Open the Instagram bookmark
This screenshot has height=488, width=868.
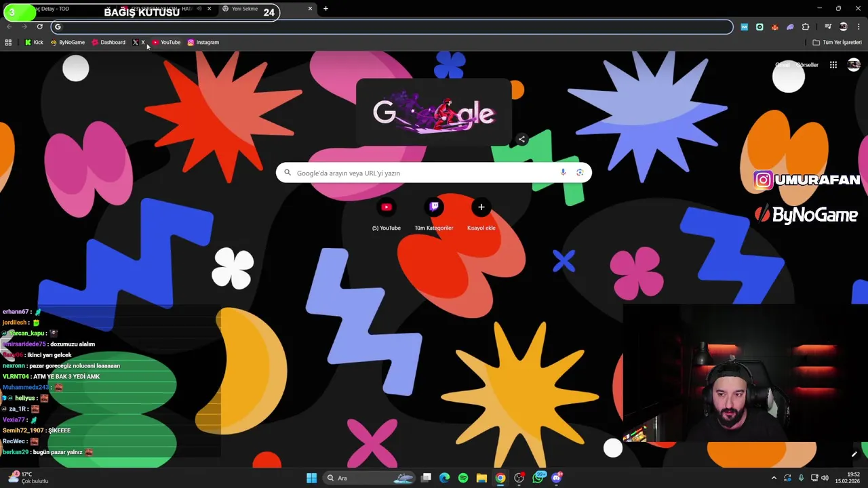pyautogui.click(x=203, y=43)
